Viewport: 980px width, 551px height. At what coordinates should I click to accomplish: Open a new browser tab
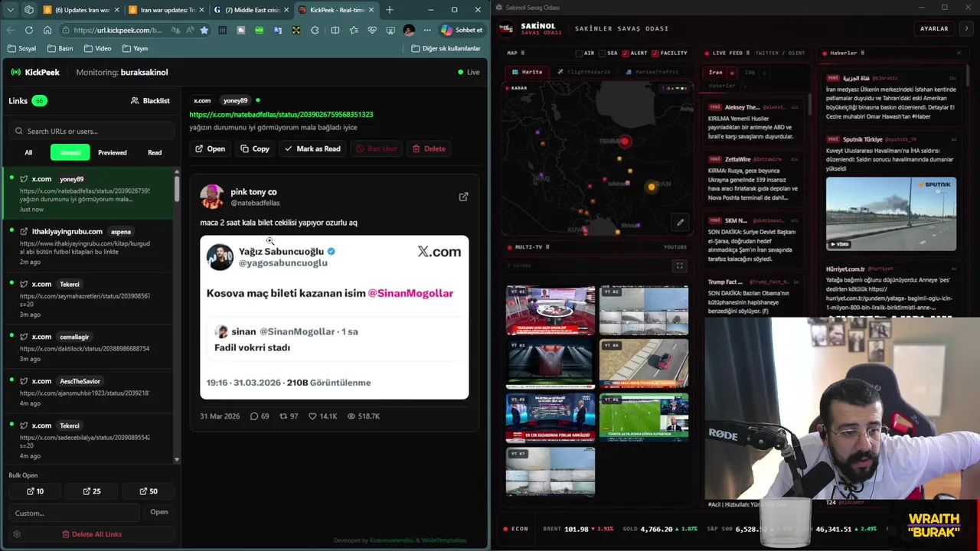(x=389, y=10)
